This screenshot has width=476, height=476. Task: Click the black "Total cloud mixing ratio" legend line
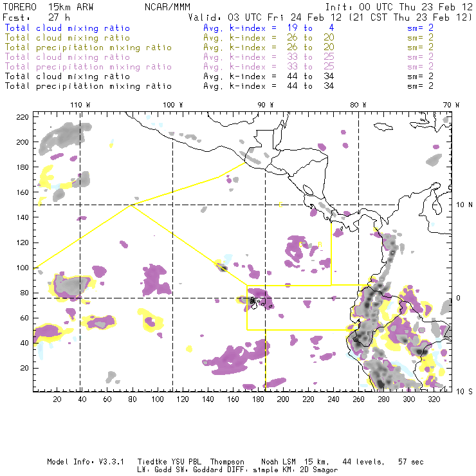point(68,77)
